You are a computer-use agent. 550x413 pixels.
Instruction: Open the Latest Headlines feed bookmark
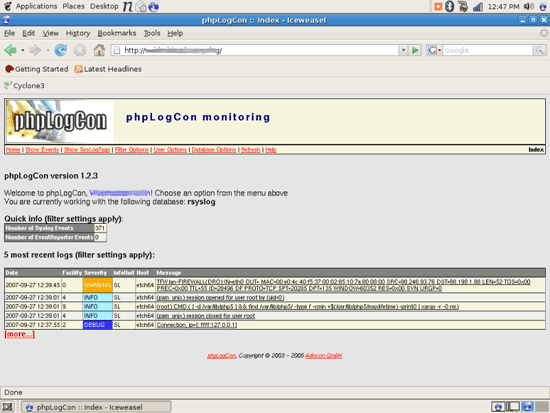[x=108, y=69]
